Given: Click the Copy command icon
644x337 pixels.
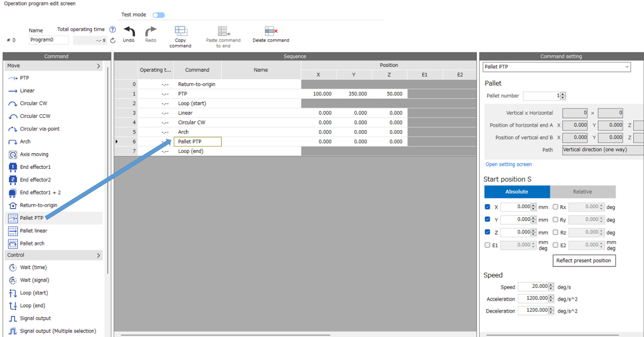Looking at the screenshot, I should (180, 31).
